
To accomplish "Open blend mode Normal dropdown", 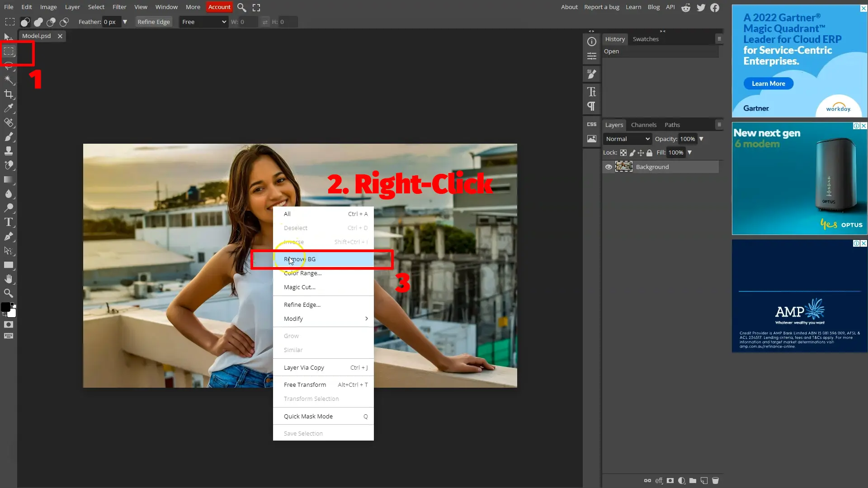I will (x=627, y=139).
